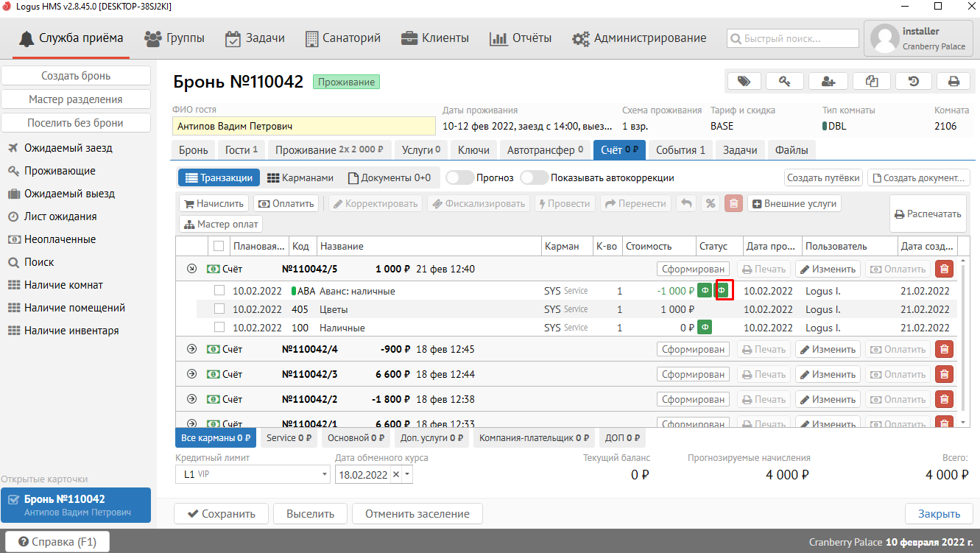Click the tag icon button in header
The height and width of the screenshot is (553, 980).
744,82
